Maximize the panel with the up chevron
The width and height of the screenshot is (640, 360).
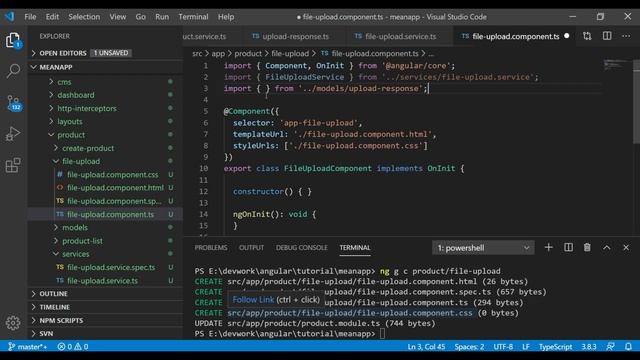pyautogui.click(x=607, y=247)
